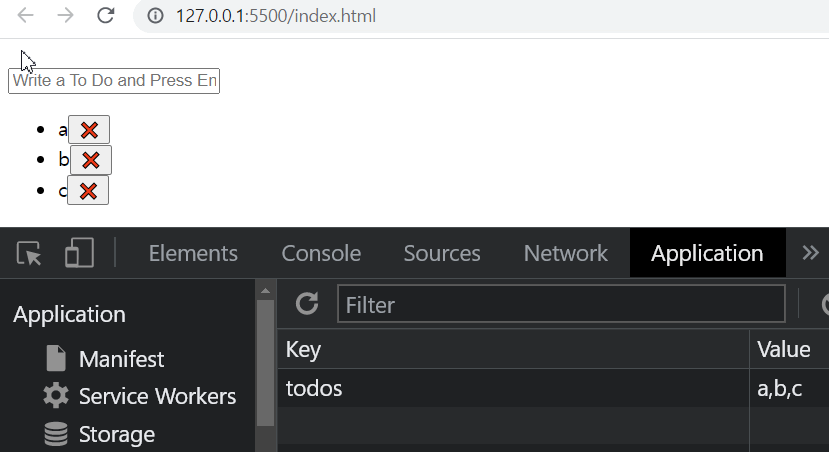Go forward using browser forward arrow
This screenshot has height=452, width=829.
tap(66, 15)
